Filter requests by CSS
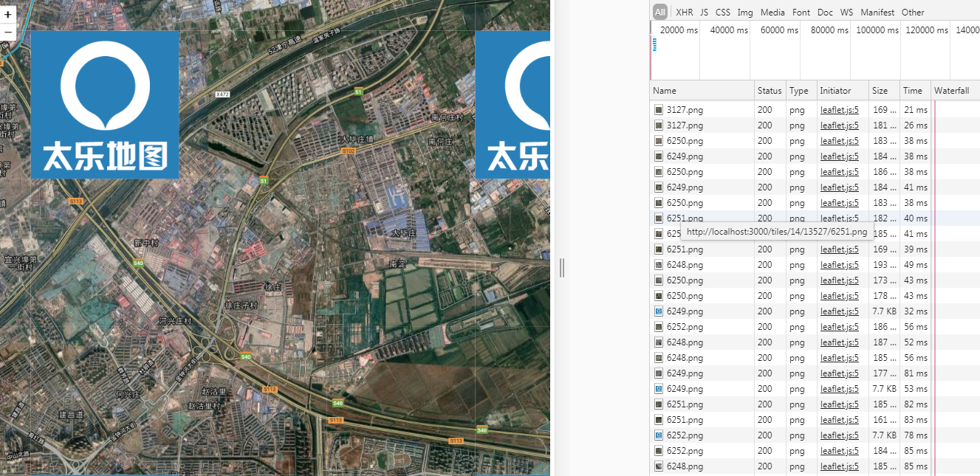The height and width of the screenshot is (476, 980). (x=723, y=13)
